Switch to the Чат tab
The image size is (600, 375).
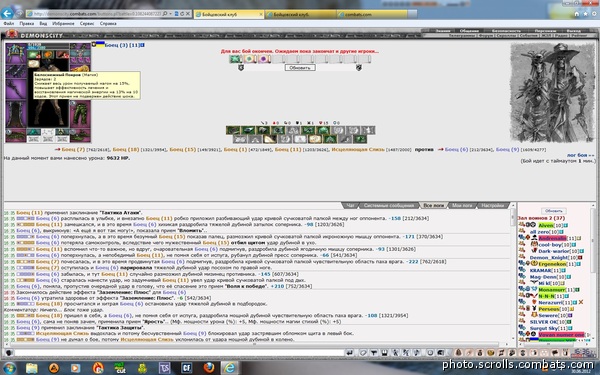coord(350,206)
